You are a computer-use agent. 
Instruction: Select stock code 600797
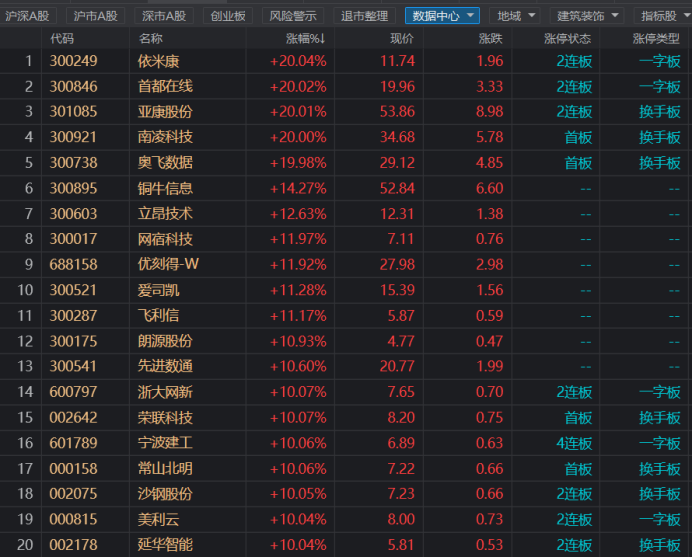[73, 392]
